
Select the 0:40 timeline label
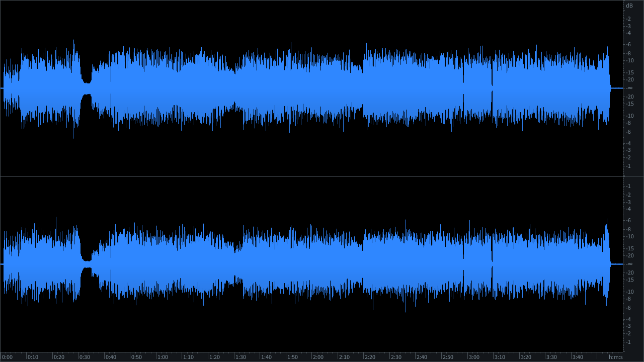[x=111, y=357]
